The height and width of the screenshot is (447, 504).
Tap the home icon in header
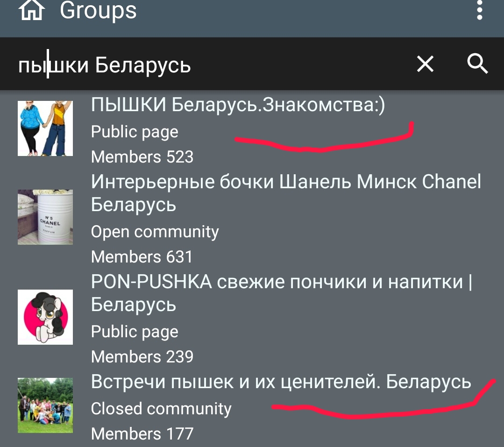tap(31, 10)
